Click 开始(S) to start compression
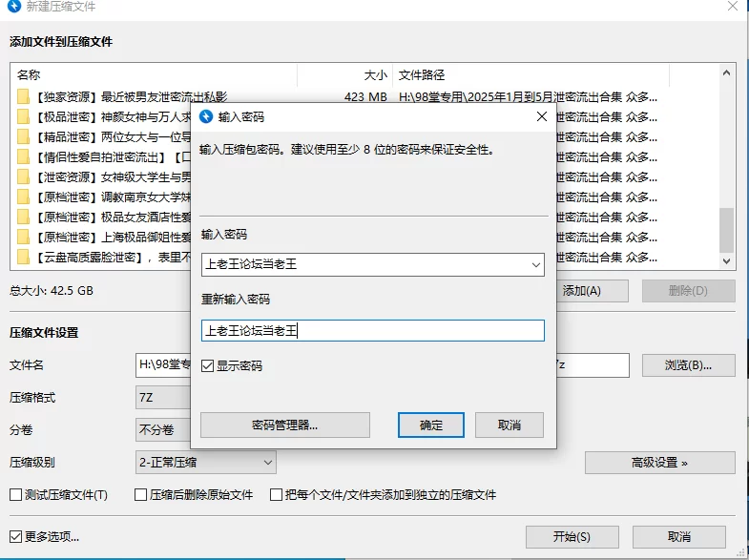Image resolution: width=749 pixels, height=560 pixels. pyautogui.click(x=572, y=537)
